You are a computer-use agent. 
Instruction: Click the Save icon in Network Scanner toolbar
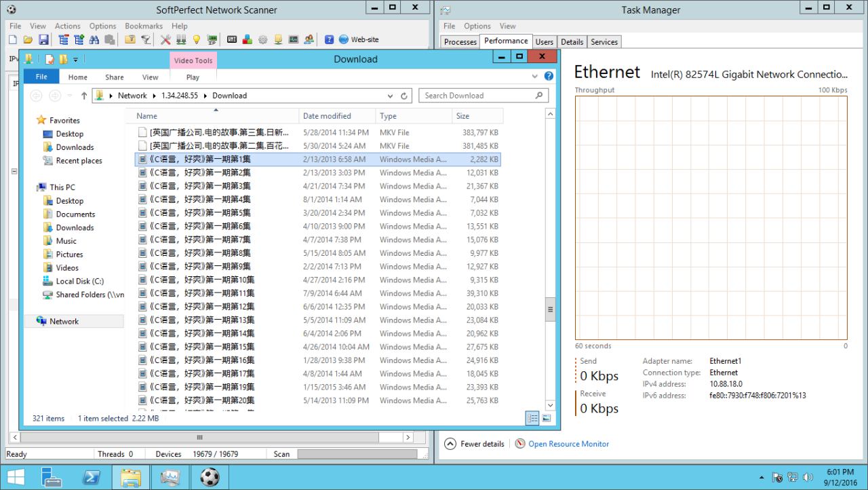tap(43, 39)
